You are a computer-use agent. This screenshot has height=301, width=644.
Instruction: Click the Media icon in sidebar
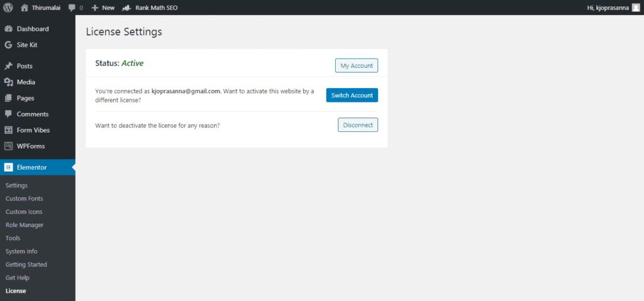coord(9,82)
